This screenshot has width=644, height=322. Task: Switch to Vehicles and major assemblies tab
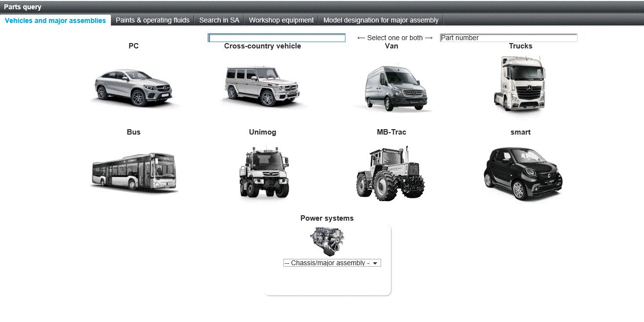click(55, 21)
